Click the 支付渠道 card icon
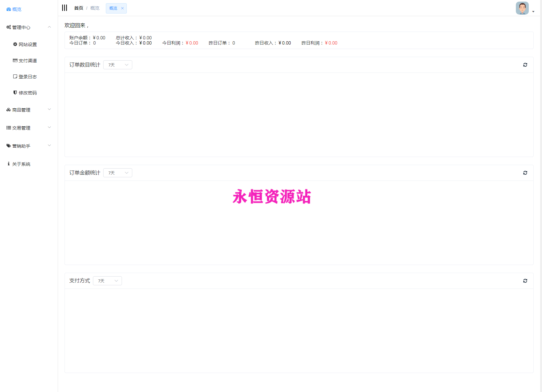The height and width of the screenshot is (392, 542). pyautogui.click(x=15, y=60)
